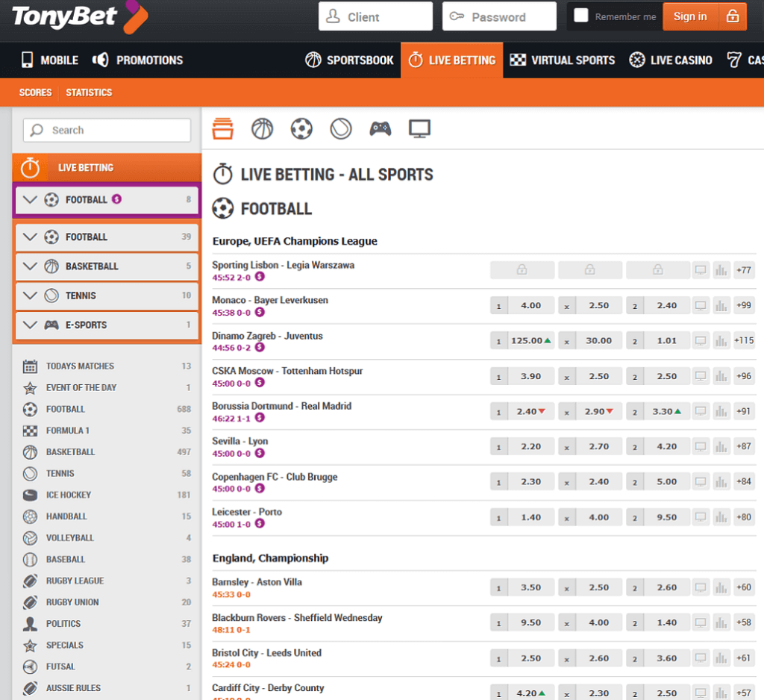764x700 pixels.
Task: Select the all sports stack icon
Action: [222, 128]
